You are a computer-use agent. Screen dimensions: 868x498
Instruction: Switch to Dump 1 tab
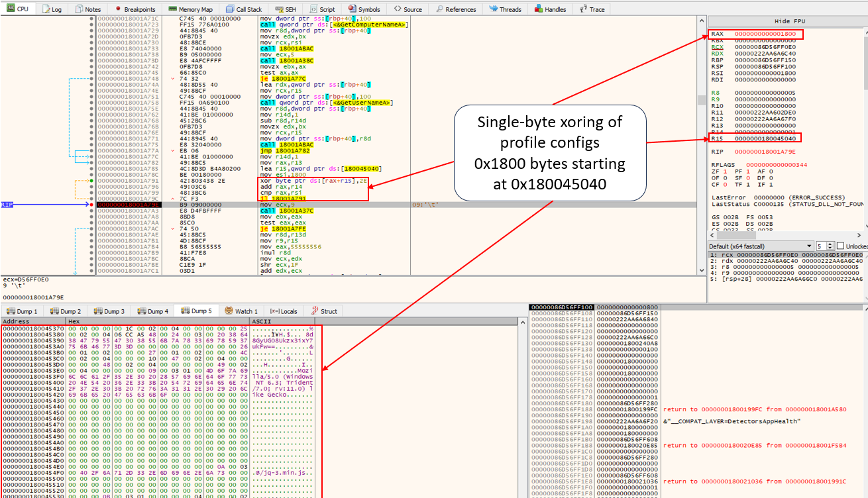tap(22, 311)
